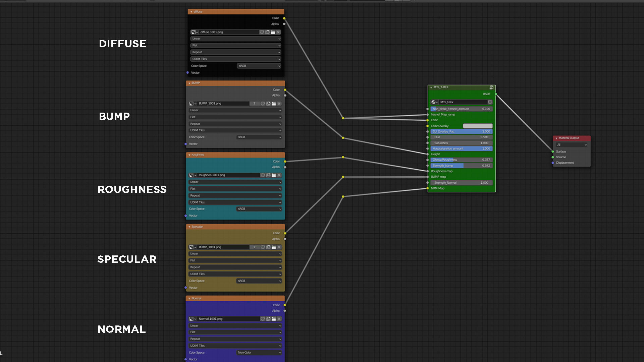
Task: Open image file for diffuse node
Action: pos(273,32)
